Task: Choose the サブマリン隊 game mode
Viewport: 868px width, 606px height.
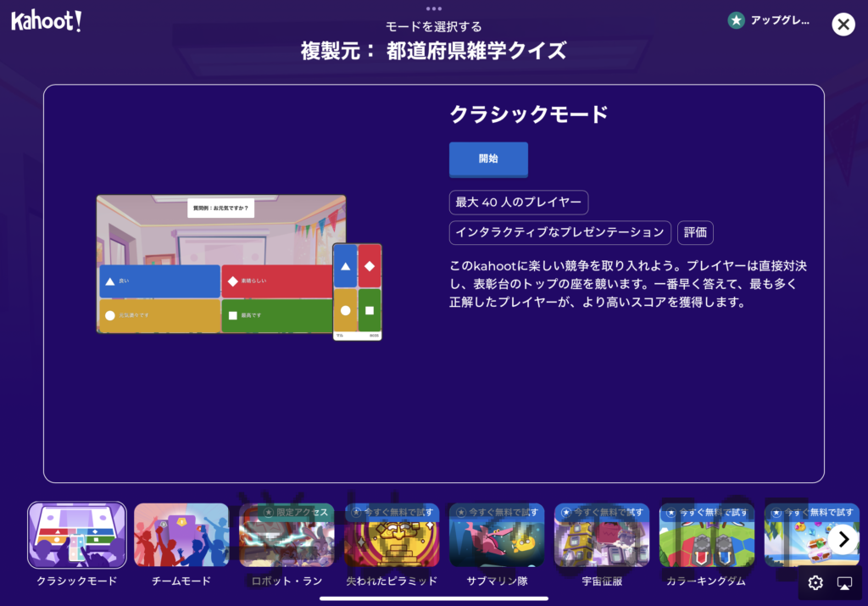Action: (x=497, y=535)
